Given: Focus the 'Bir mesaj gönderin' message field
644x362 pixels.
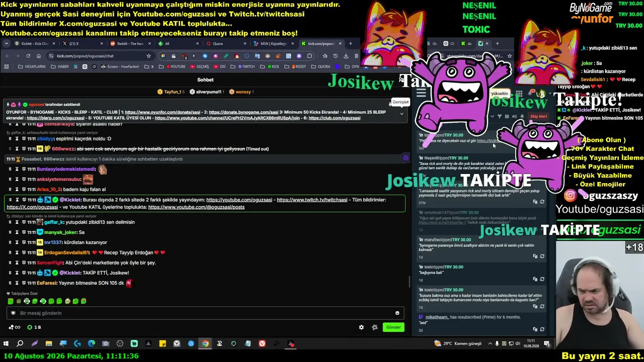Looking at the screenshot, I should tap(206, 313).
